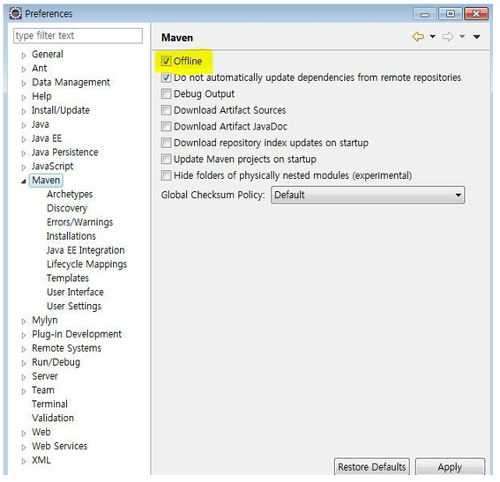500x482 pixels.
Task: Expand the Install/Update node
Action: (24, 111)
